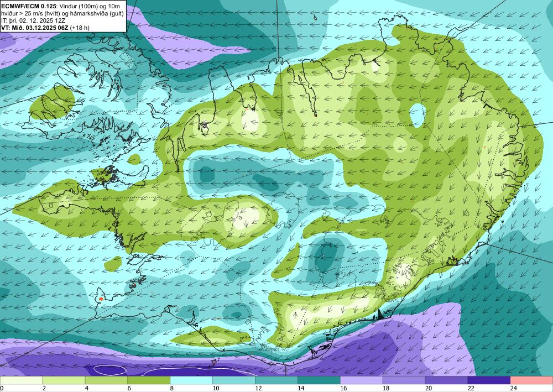Click the light green 2–4 legend swatch
The image size is (553, 392).
[x=64, y=380]
